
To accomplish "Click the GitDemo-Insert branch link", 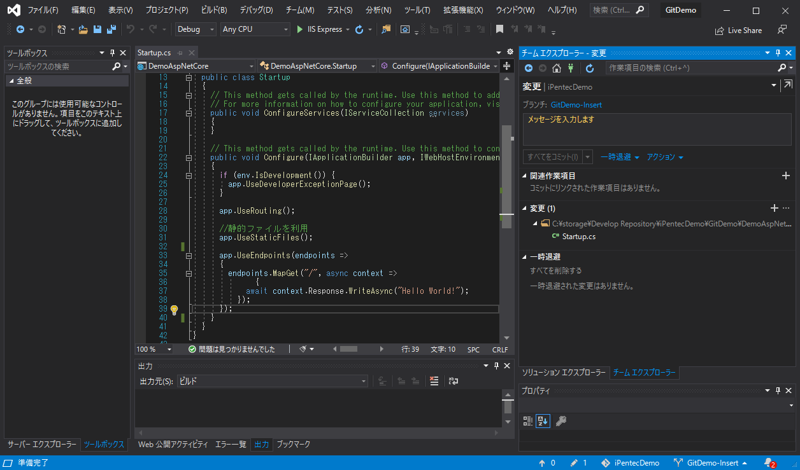I will (576, 105).
